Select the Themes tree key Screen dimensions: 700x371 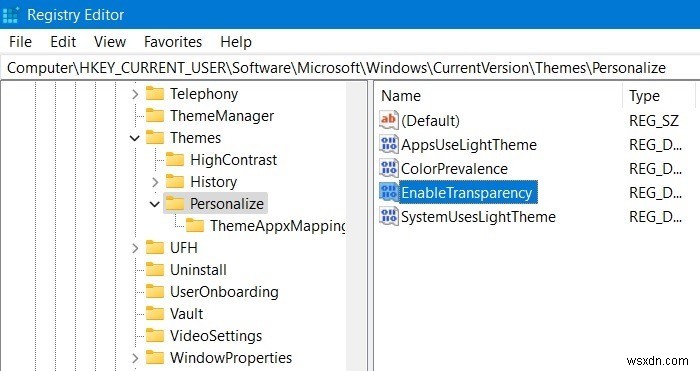pos(195,138)
